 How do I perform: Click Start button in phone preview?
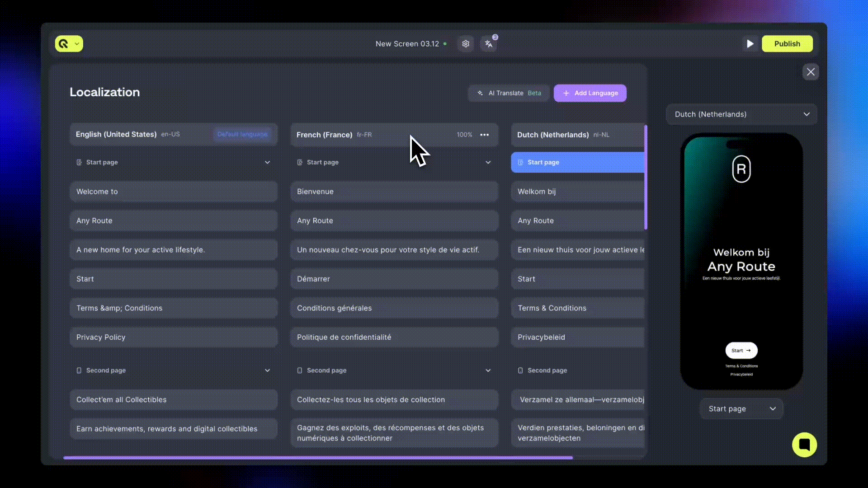741,350
